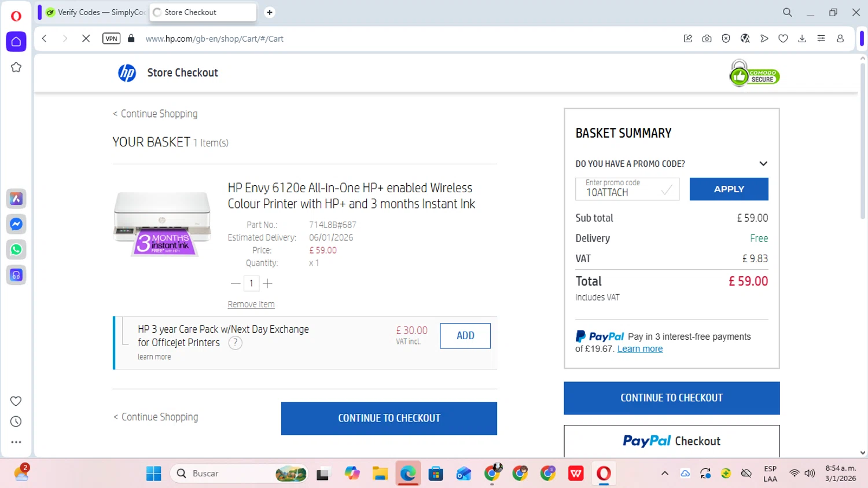The height and width of the screenshot is (488, 868).
Task: Open Microsoft Edge from taskbar
Action: tap(408, 474)
